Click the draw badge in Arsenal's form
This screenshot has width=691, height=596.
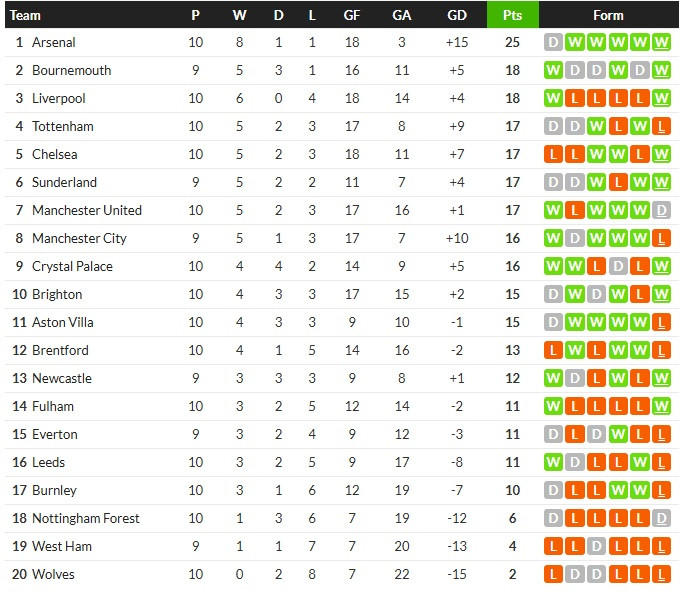[553, 43]
